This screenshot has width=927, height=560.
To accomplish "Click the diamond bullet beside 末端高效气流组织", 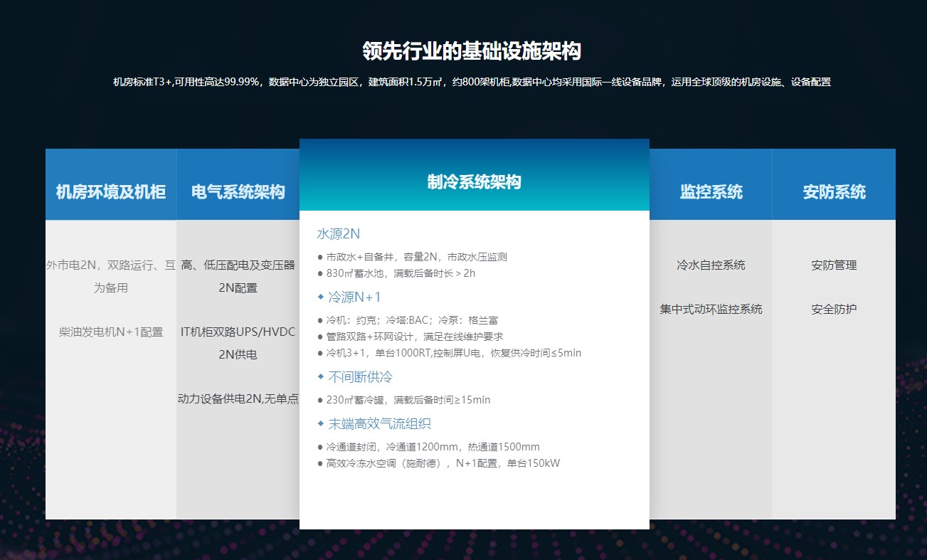I will [x=321, y=423].
